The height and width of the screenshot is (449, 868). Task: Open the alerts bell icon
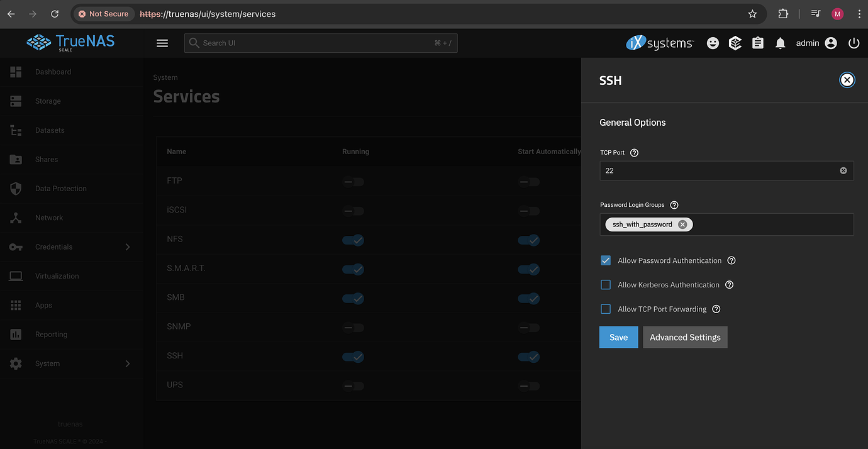pyautogui.click(x=780, y=43)
